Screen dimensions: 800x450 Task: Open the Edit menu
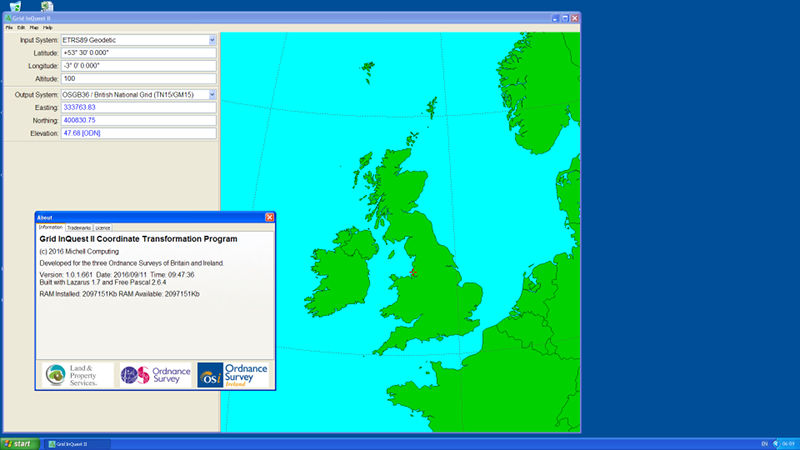21,27
